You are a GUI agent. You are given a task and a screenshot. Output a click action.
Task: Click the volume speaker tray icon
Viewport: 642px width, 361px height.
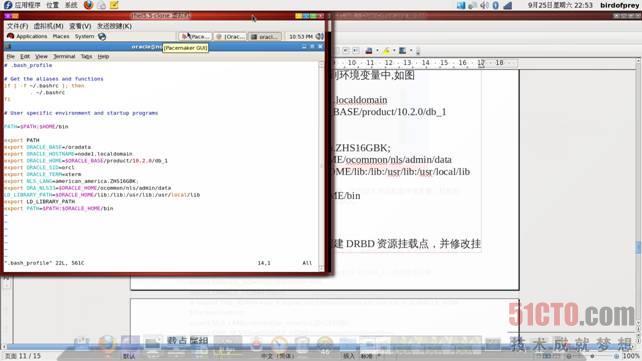484,5
